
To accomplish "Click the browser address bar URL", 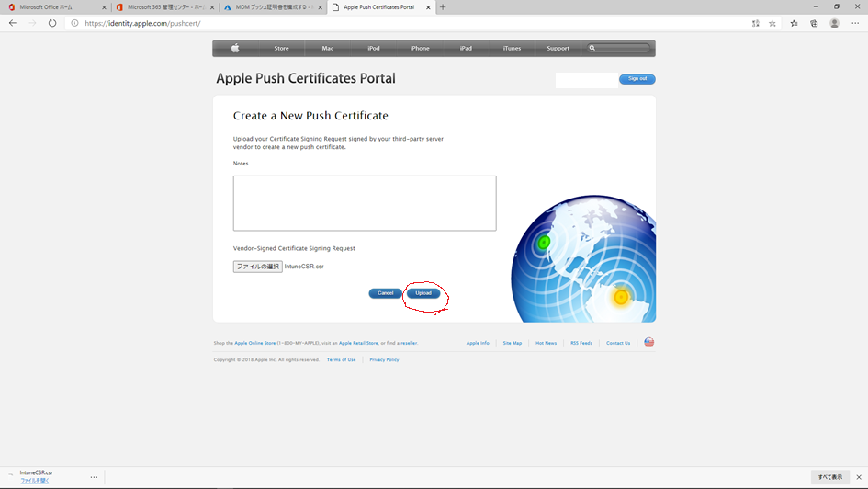I will 142,23.
